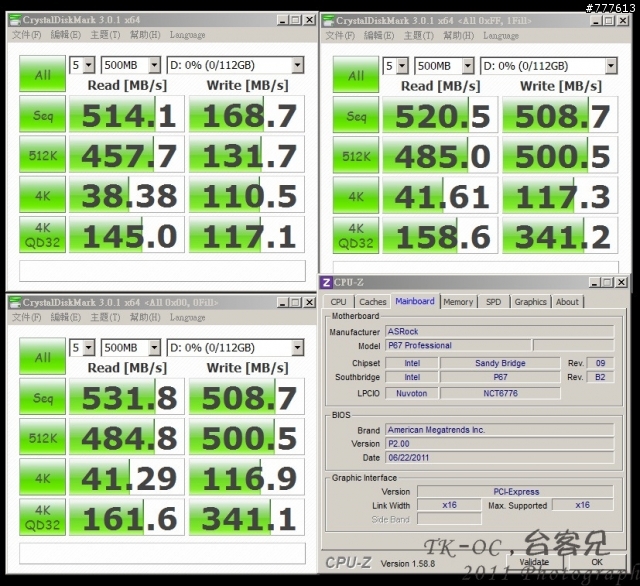
Task: Start 512K test in the 0xFF 1Fill window
Action: point(356,155)
